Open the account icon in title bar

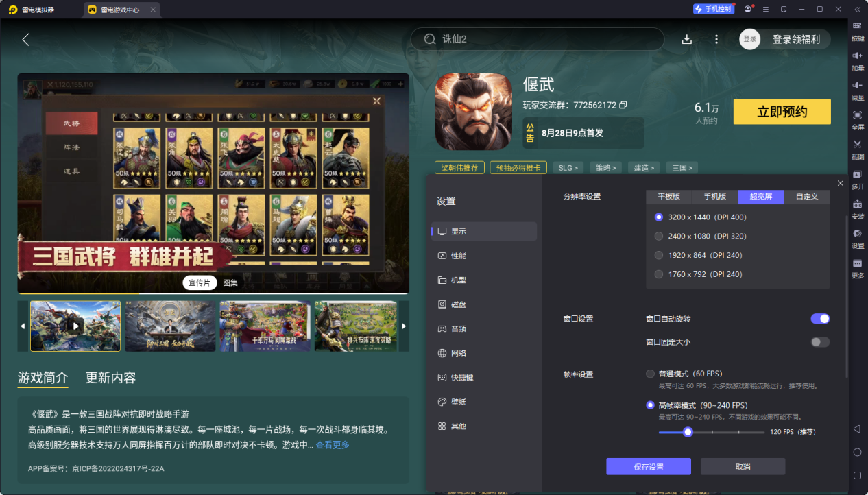click(747, 9)
